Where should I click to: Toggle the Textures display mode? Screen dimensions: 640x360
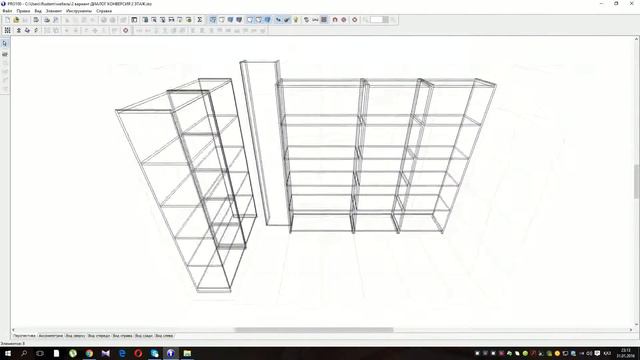(x=239, y=20)
